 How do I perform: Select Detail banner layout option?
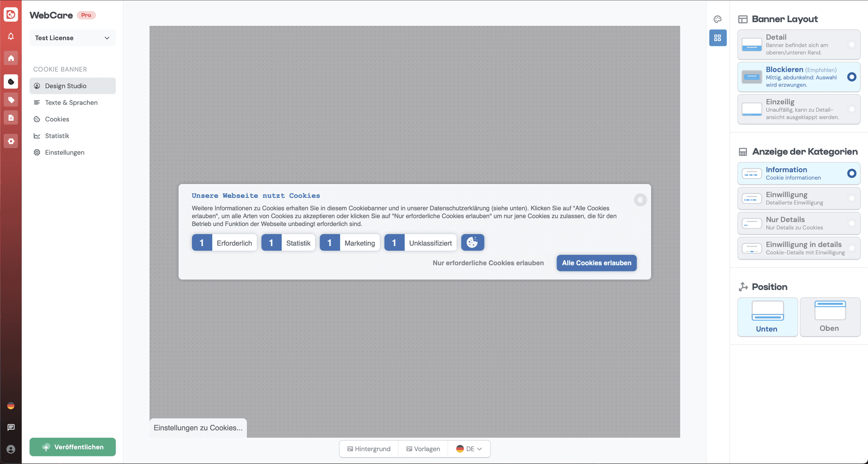(798, 45)
